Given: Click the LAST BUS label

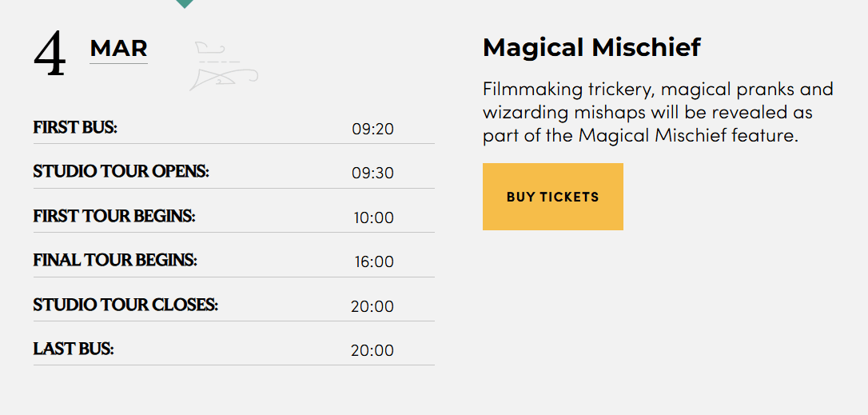Looking at the screenshot, I should 74,349.
